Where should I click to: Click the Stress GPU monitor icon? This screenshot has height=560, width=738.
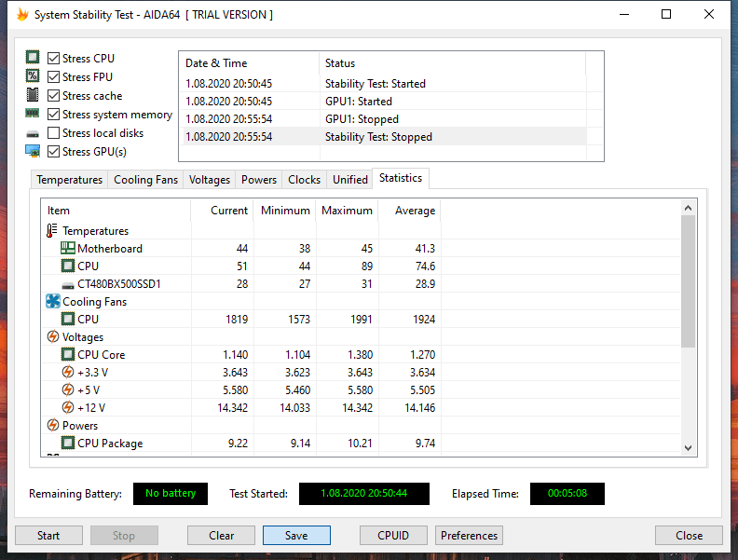pos(33,151)
